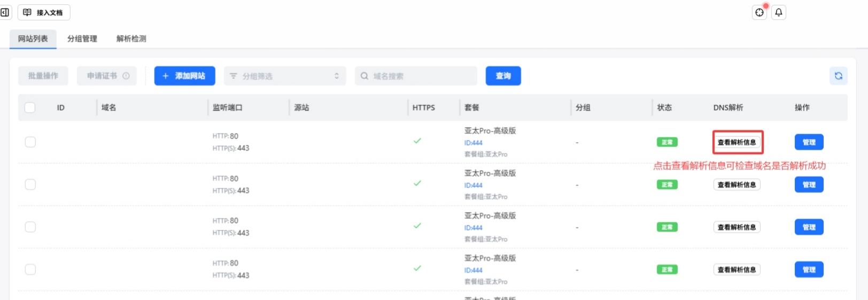Click the info icon beside 申请证书
868x300 pixels.
(126, 76)
